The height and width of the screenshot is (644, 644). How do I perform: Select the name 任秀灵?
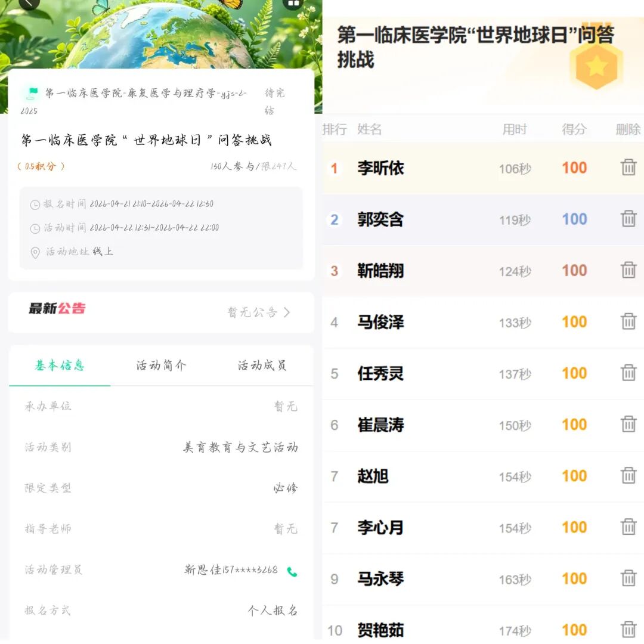click(380, 373)
